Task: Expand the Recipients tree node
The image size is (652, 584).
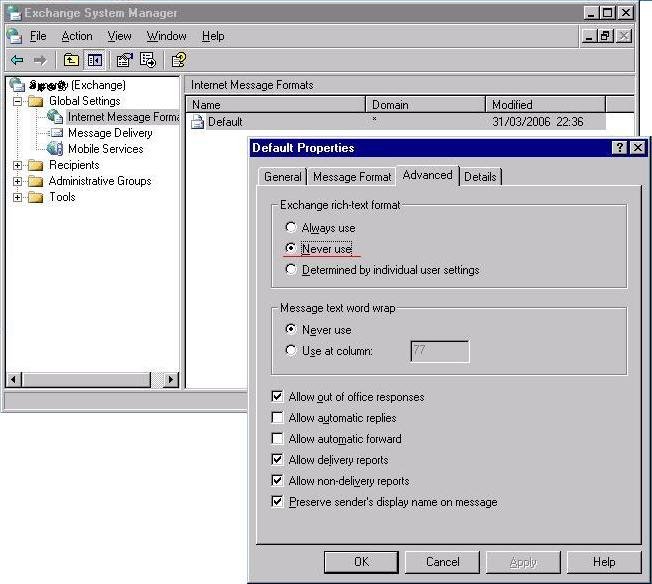Action: tap(18, 165)
